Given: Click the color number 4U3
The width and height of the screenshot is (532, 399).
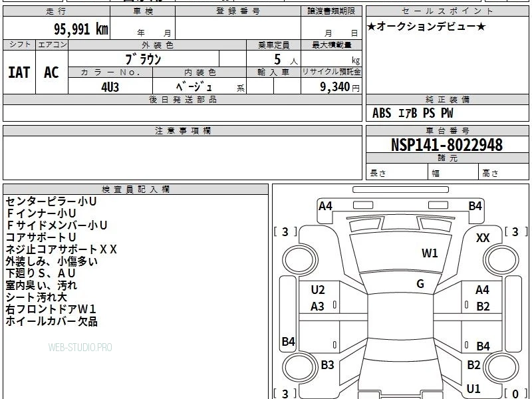Looking at the screenshot, I should point(110,87).
